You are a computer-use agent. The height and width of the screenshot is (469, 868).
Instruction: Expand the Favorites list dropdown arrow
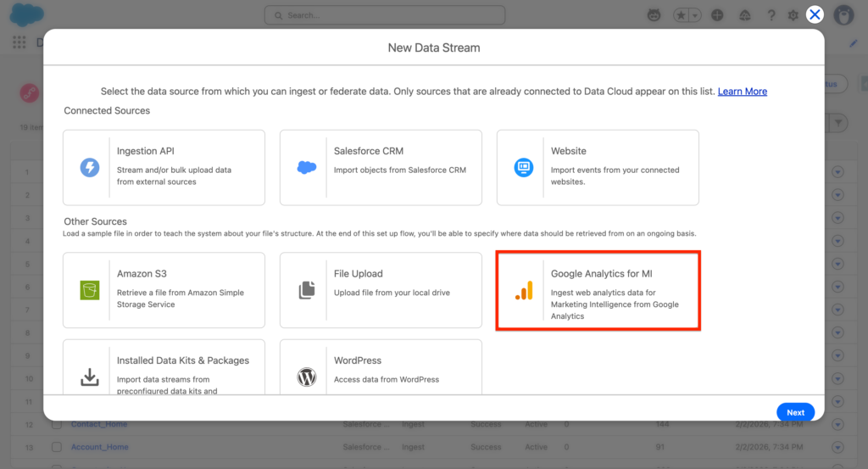695,15
